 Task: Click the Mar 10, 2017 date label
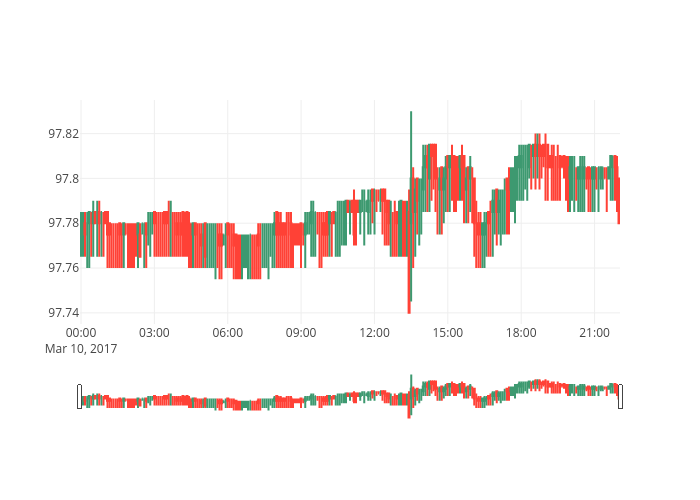(81, 348)
